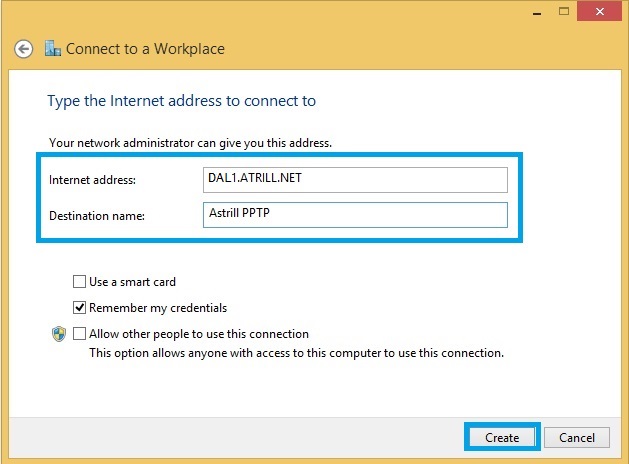The height and width of the screenshot is (464, 629).
Task: Focus the Internet address field
Action: pyautogui.click(x=355, y=180)
